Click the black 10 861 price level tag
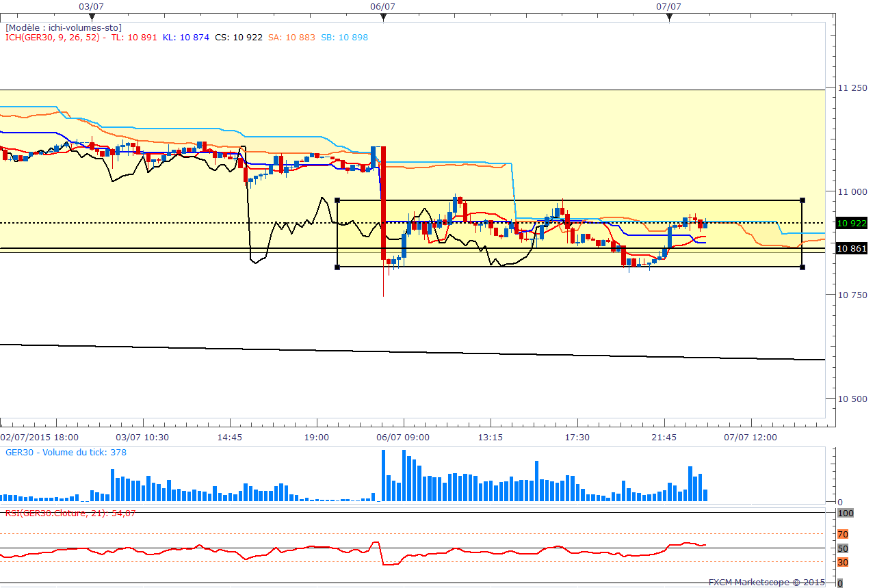875x588 pixels. coord(852,248)
